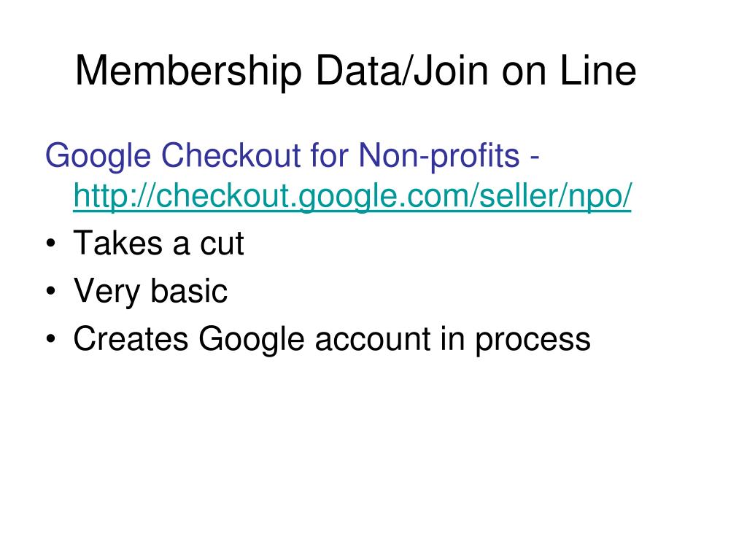Click the bullet dot before Very basic

[x=51, y=292]
